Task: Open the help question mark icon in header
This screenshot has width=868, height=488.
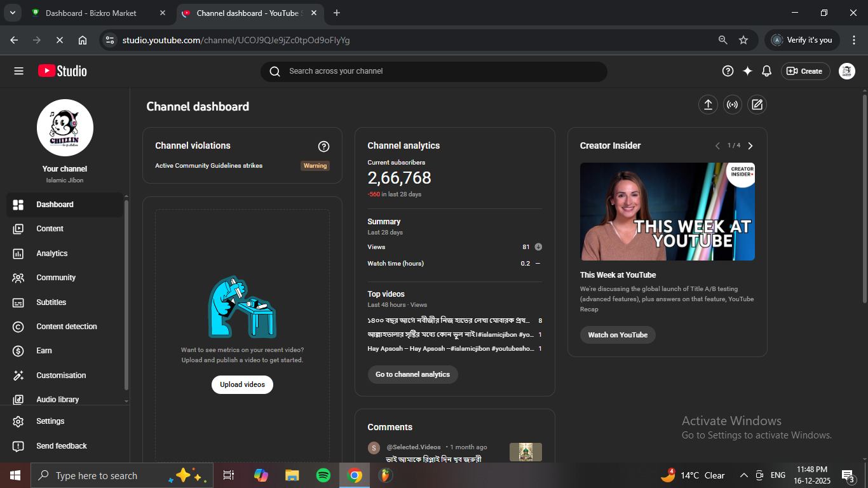Action: (728, 71)
